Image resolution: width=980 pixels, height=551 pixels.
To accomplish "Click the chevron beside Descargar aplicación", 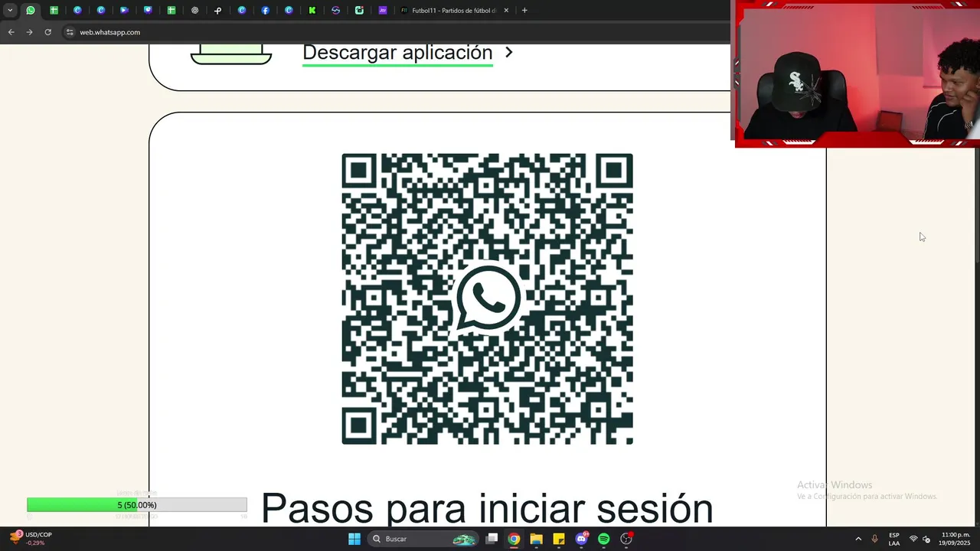I will (x=509, y=53).
